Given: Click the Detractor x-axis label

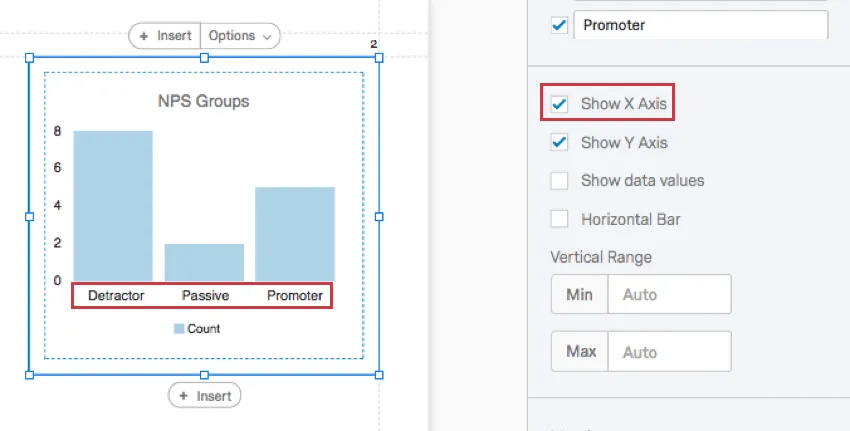Looking at the screenshot, I should click(116, 296).
